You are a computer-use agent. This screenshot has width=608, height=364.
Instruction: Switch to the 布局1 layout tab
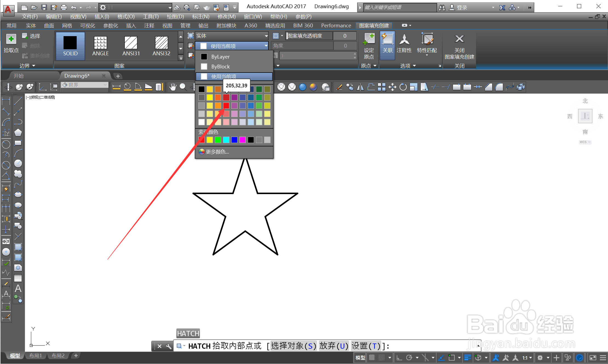[35, 355]
